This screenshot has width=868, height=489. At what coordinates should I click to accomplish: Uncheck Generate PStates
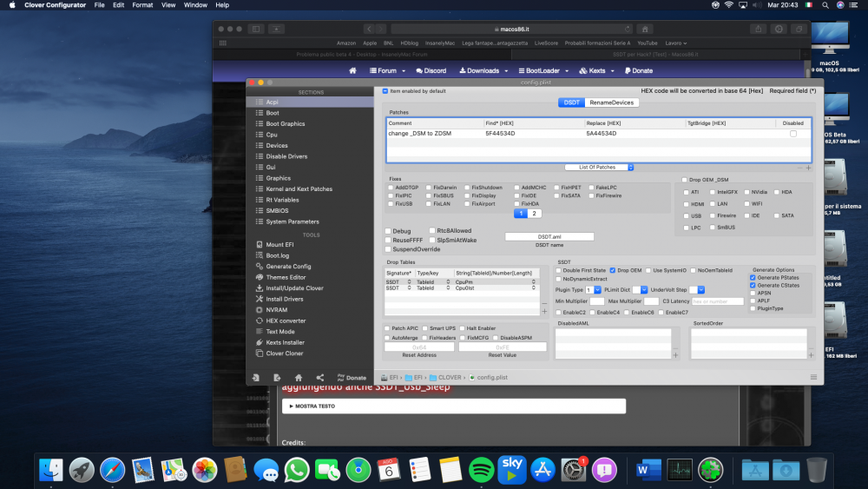pyautogui.click(x=753, y=277)
